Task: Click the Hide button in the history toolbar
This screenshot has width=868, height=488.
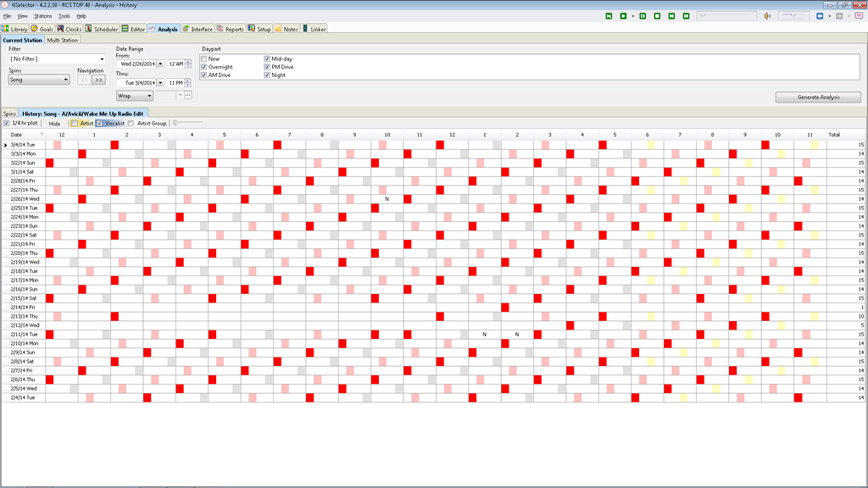Action: [x=54, y=124]
